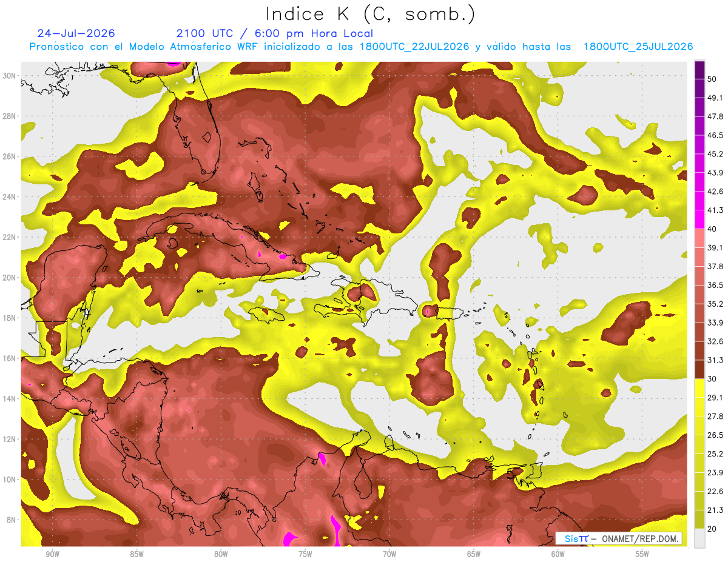Screen dimensions: 728x562
Task: Click the '21.3' colorbar value
Action: click(x=716, y=510)
